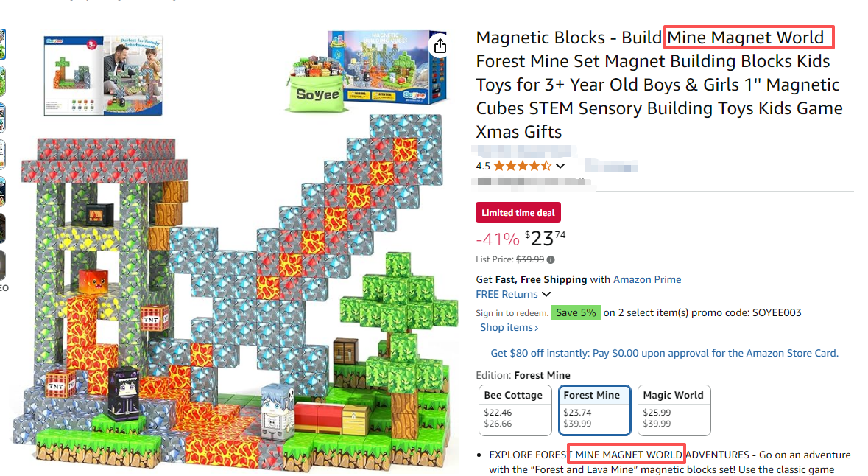Viewport: 868px width, 476px height.
Task: Open the video thumbnail at strip bottom
Action: click(x=2, y=265)
